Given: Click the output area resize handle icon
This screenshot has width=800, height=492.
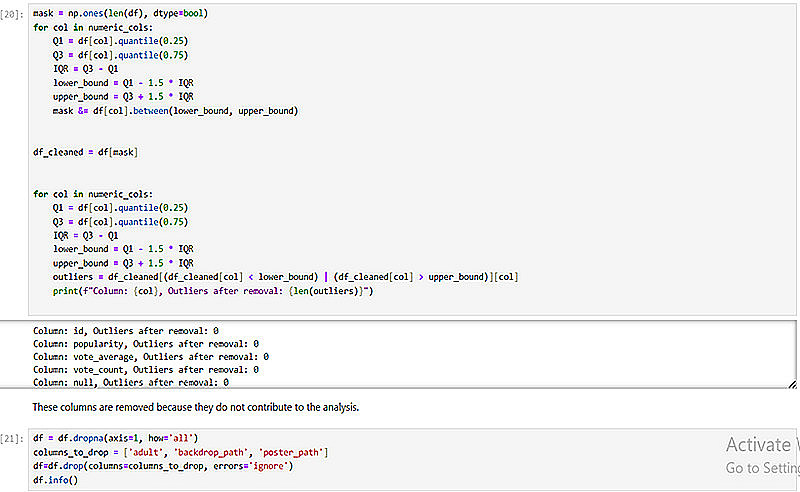Looking at the screenshot, I should 792,385.
